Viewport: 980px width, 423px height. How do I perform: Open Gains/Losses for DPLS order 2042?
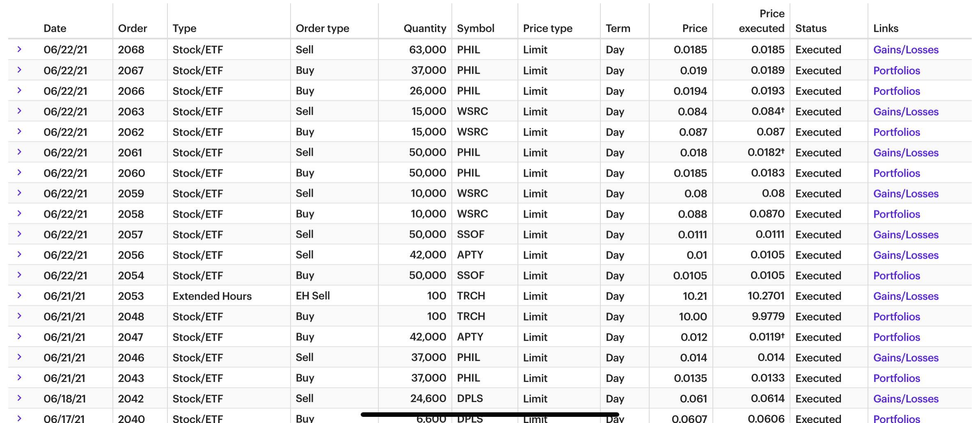pyautogui.click(x=906, y=399)
